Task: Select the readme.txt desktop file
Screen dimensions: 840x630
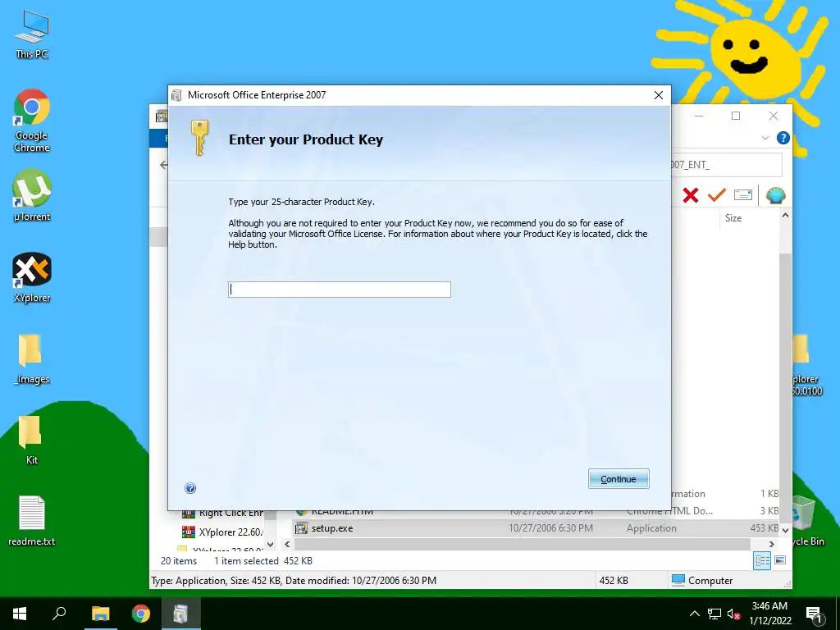Action: [32, 521]
